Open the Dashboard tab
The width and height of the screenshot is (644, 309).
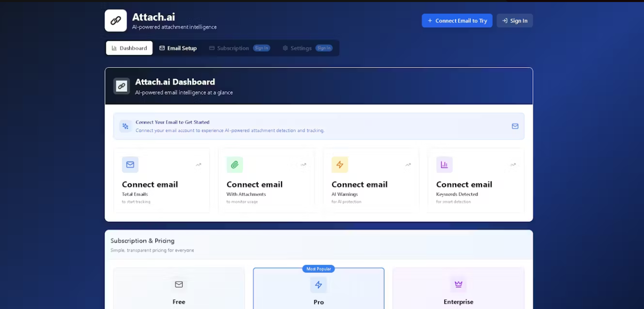coord(129,48)
